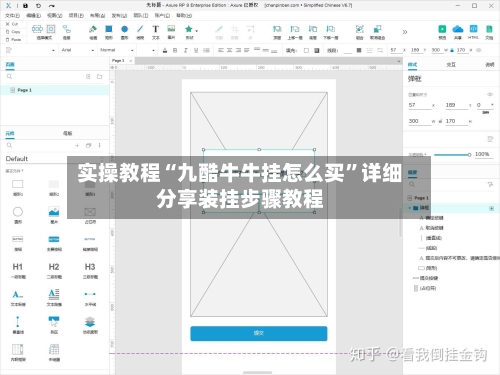Screen dimensions: 500x375
Task: Open the Shape tool dropdown arrow
Action: point(197,31)
